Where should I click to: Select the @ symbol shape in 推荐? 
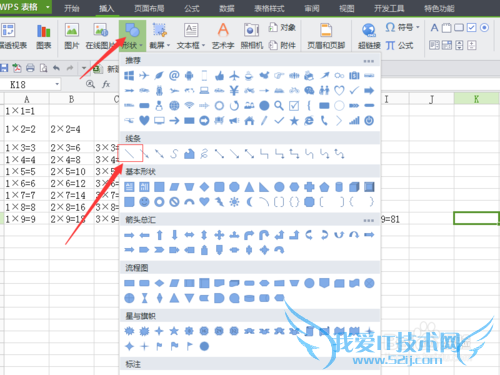174,76
